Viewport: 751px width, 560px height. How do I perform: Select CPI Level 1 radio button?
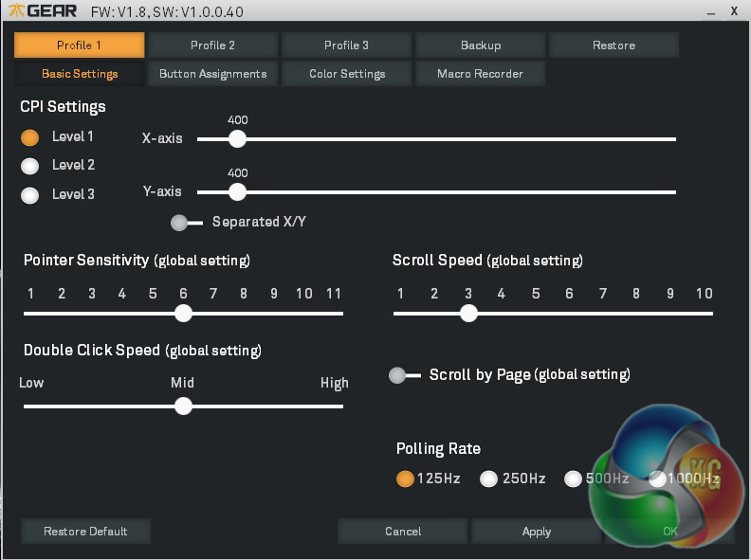[x=29, y=137]
